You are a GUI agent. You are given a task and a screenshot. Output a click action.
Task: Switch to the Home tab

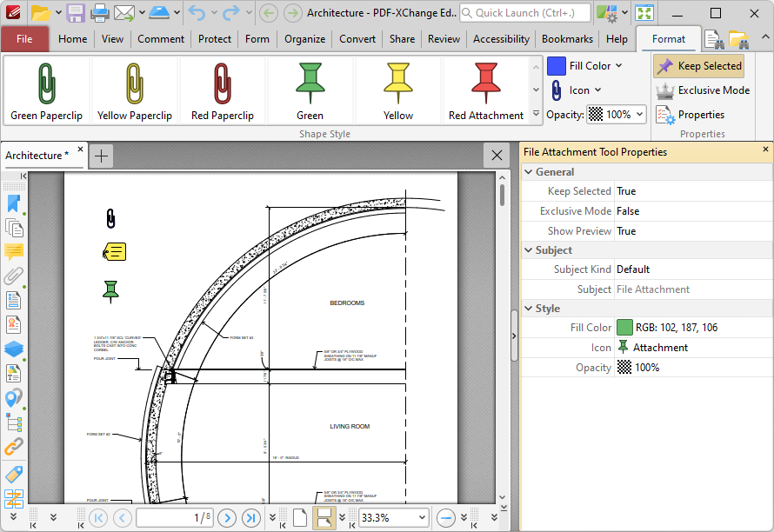click(72, 39)
